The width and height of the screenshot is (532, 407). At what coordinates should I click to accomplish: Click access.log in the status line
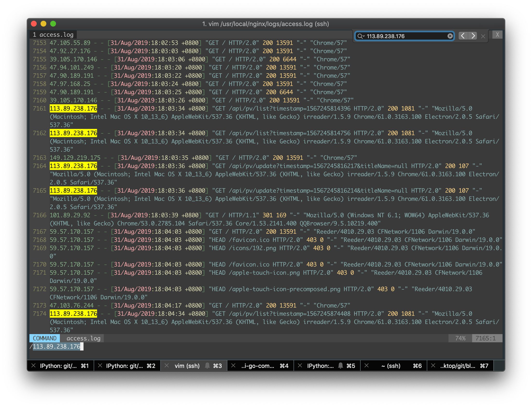[x=84, y=338]
